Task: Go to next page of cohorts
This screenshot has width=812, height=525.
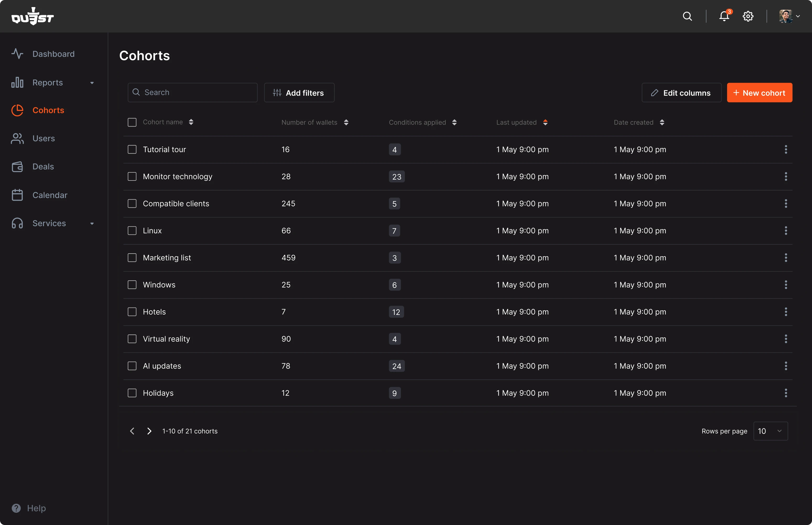Action: coord(149,431)
